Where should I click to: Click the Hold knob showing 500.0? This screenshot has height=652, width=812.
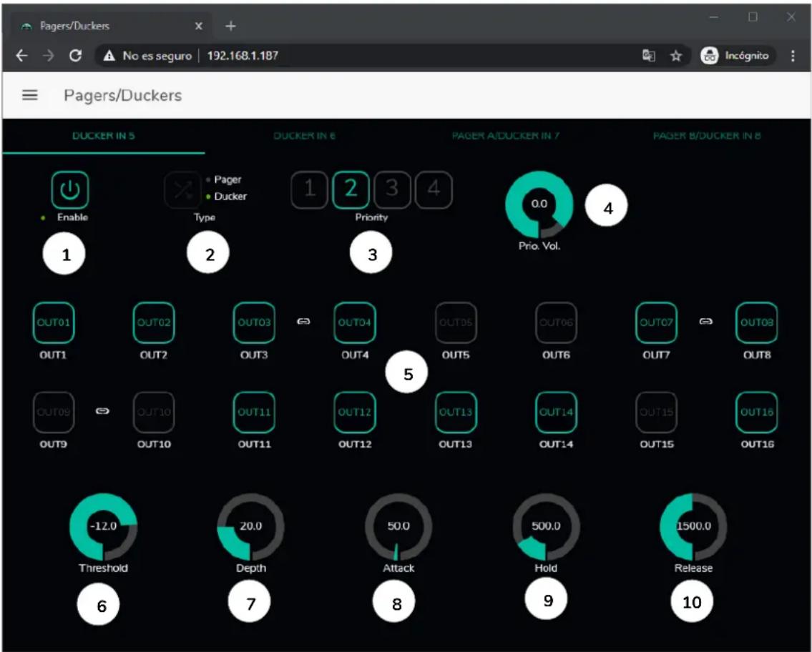546,527
